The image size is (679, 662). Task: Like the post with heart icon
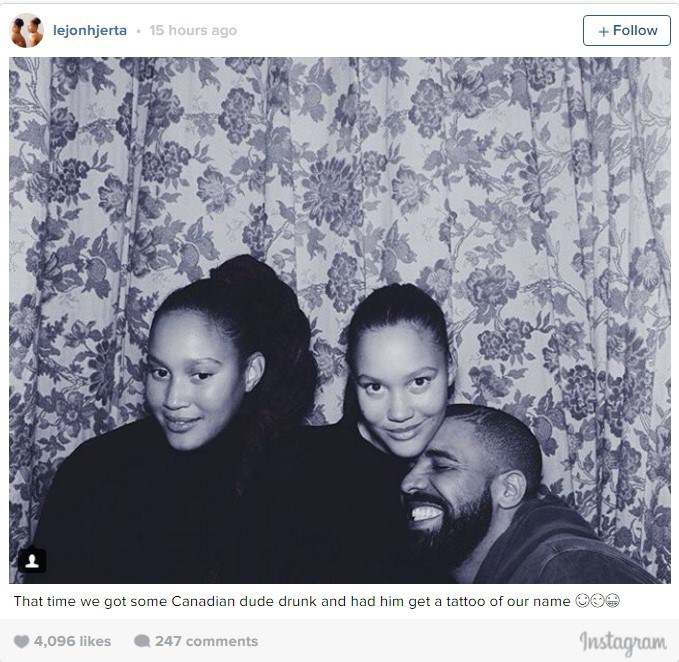[21, 641]
